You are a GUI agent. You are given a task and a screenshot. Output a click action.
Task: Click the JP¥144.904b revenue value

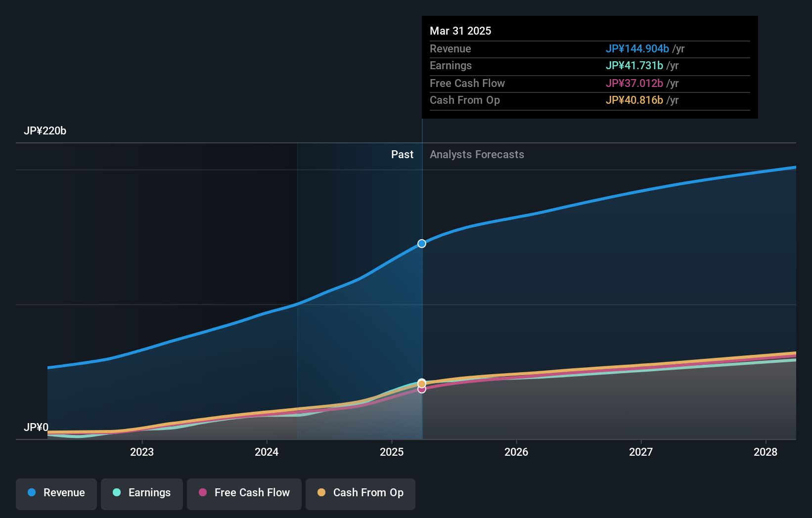coord(637,49)
